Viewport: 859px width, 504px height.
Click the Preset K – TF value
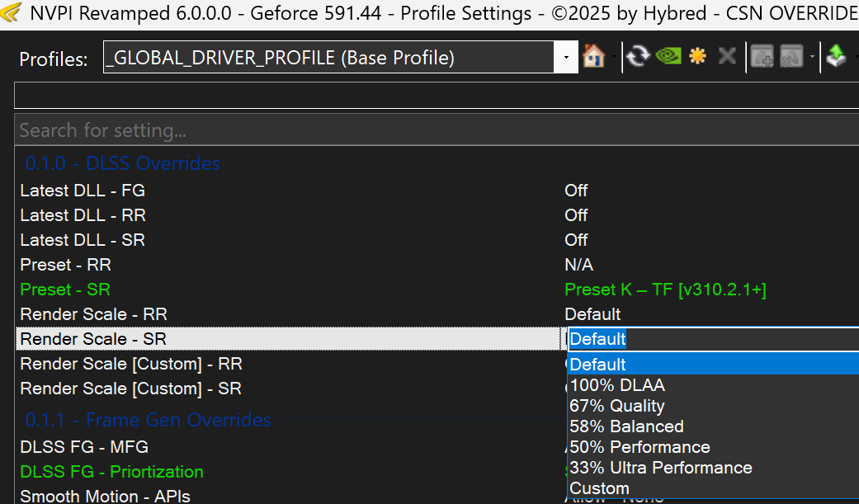tap(666, 290)
